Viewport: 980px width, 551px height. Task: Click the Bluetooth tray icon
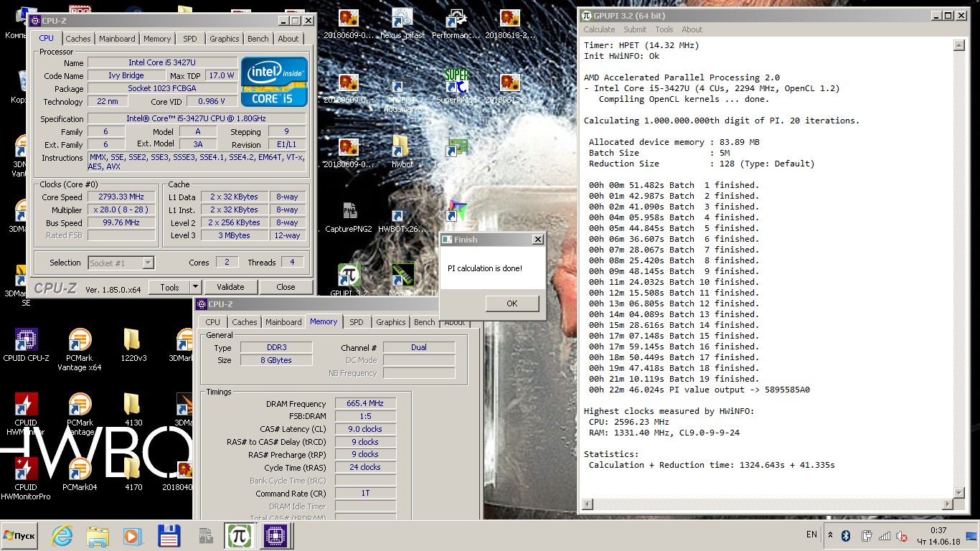tap(846, 535)
